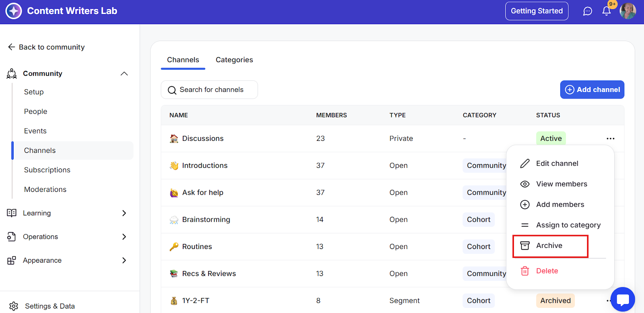
Task: Open the Brainstorming channel name
Action: click(206, 220)
